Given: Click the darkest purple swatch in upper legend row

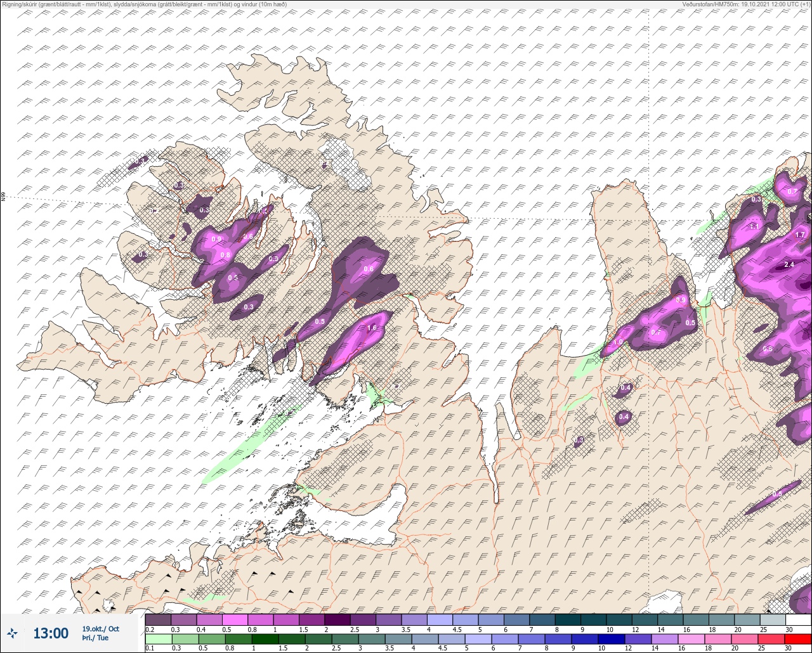Looking at the screenshot, I should [337, 619].
